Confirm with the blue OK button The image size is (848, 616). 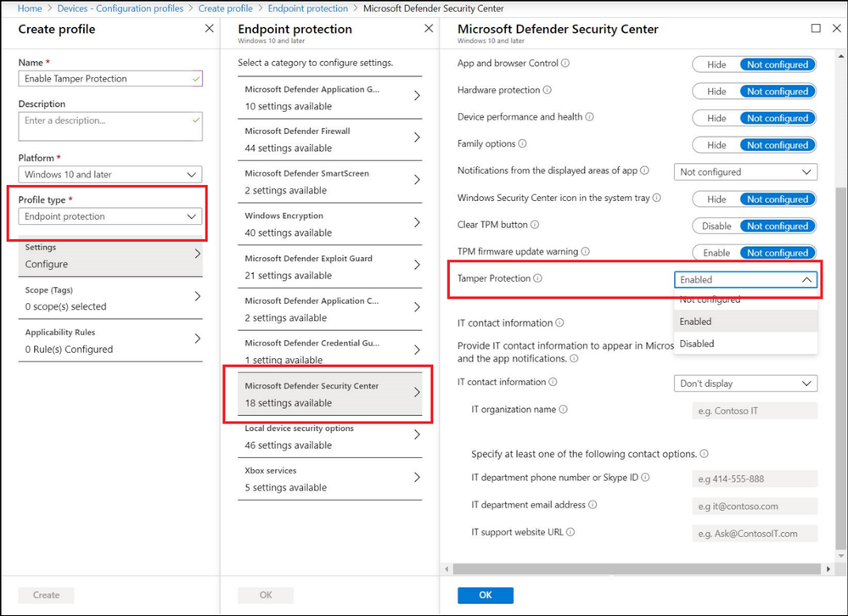(x=485, y=595)
